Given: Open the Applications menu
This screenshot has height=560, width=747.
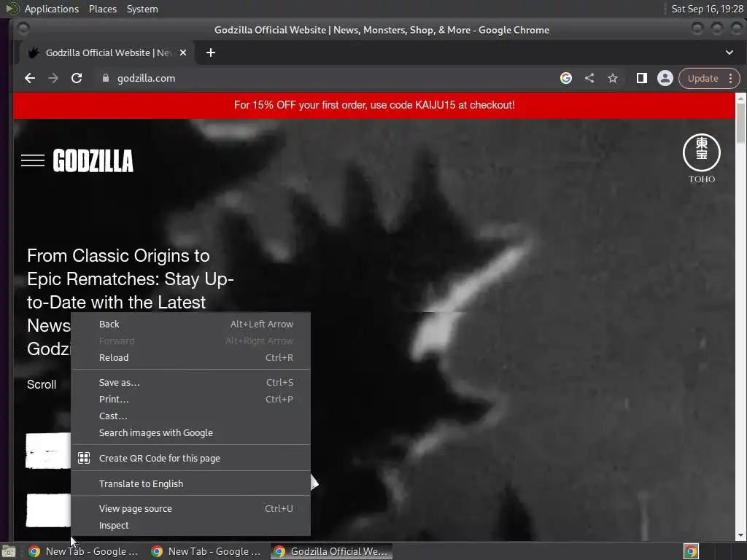Looking at the screenshot, I should coord(52,9).
